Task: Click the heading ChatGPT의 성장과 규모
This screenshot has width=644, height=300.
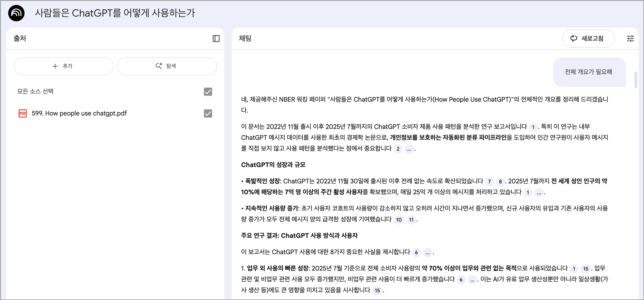Action: (x=273, y=165)
